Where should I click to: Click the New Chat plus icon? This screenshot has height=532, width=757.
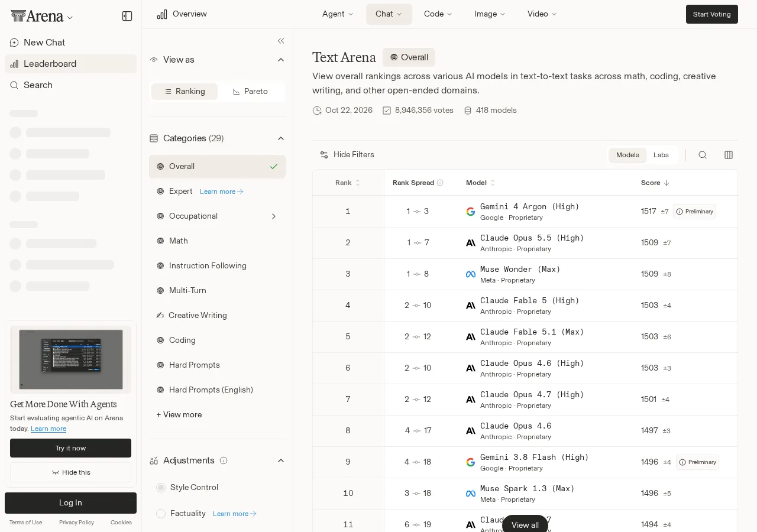point(14,43)
